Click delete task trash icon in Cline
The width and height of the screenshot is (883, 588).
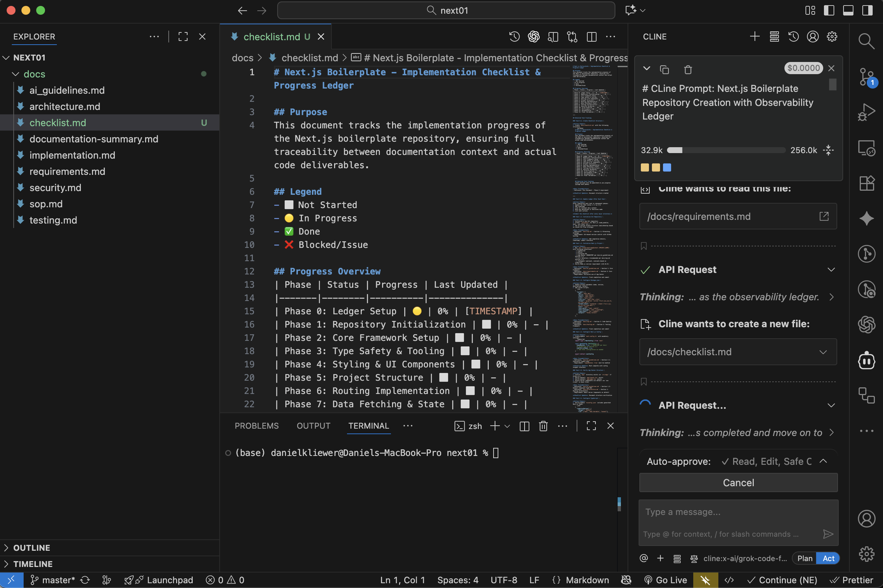click(687, 69)
